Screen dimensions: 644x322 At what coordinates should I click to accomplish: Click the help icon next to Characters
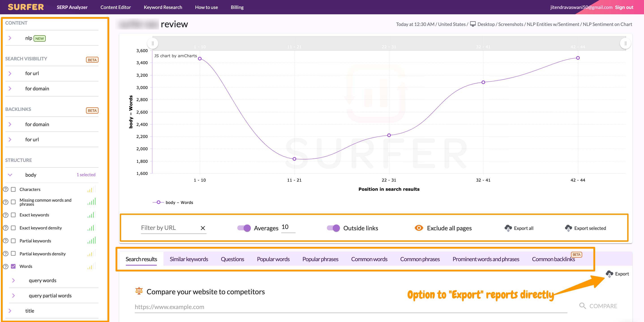pos(6,189)
